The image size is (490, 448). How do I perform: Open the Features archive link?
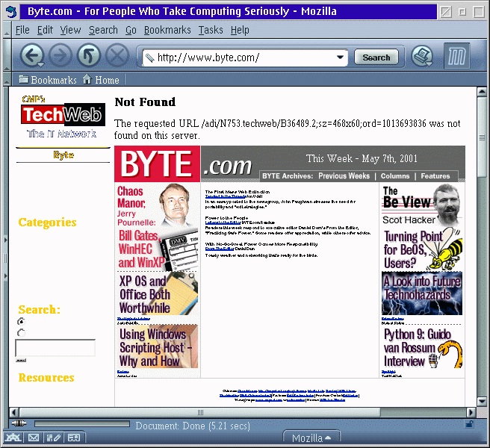[435, 176]
